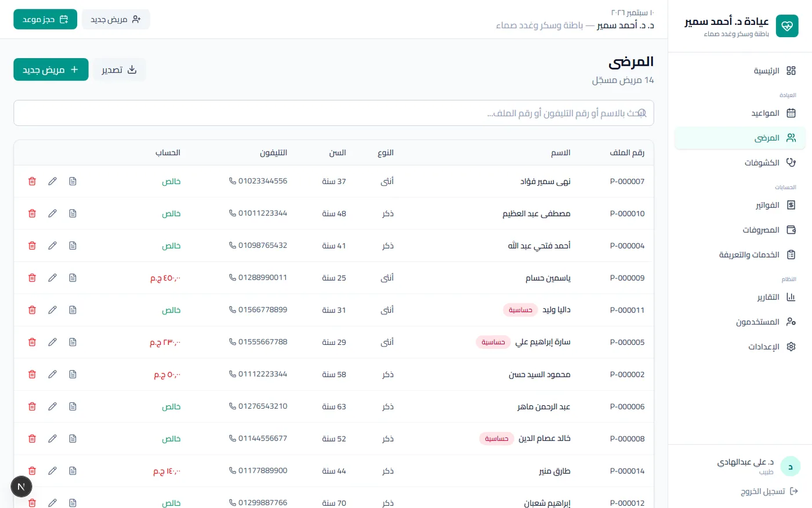
Task: Click header مريض جديد gray button
Action: click(116, 19)
